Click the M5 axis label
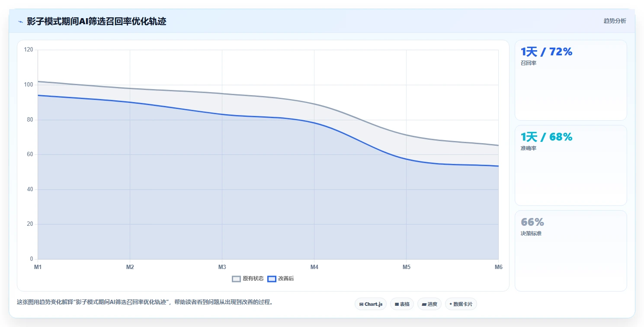 coord(407,267)
